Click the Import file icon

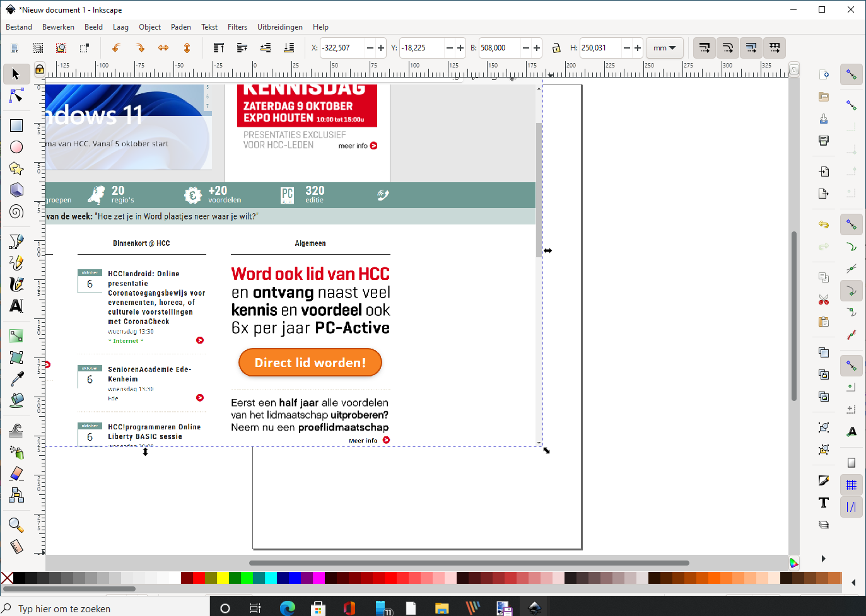(824, 171)
